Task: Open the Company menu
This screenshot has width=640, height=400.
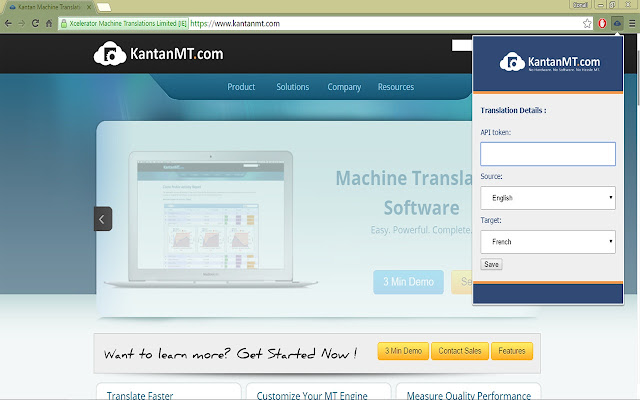Action: (x=344, y=87)
